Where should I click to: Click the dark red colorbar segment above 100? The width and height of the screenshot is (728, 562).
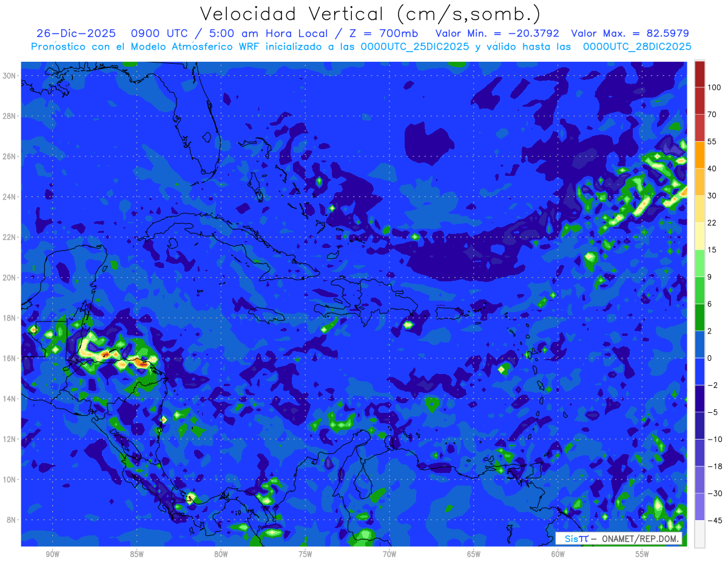699,74
